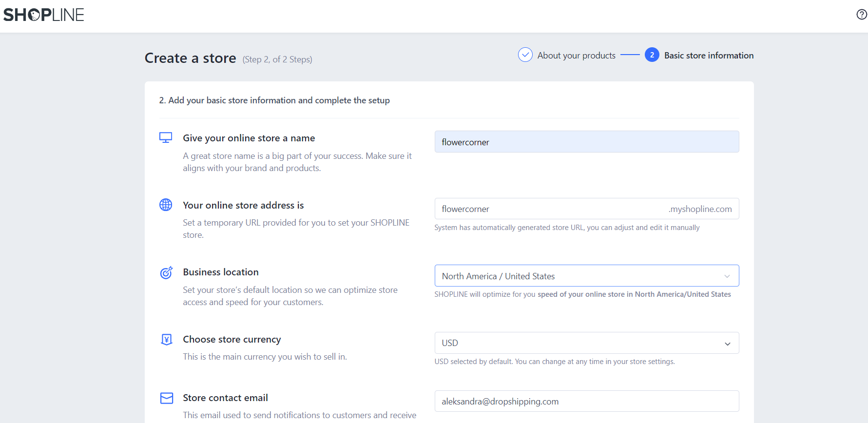Click the 'Give your online store a name' heading
The width and height of the screenshot is (868, 423).
coord(249,138)
